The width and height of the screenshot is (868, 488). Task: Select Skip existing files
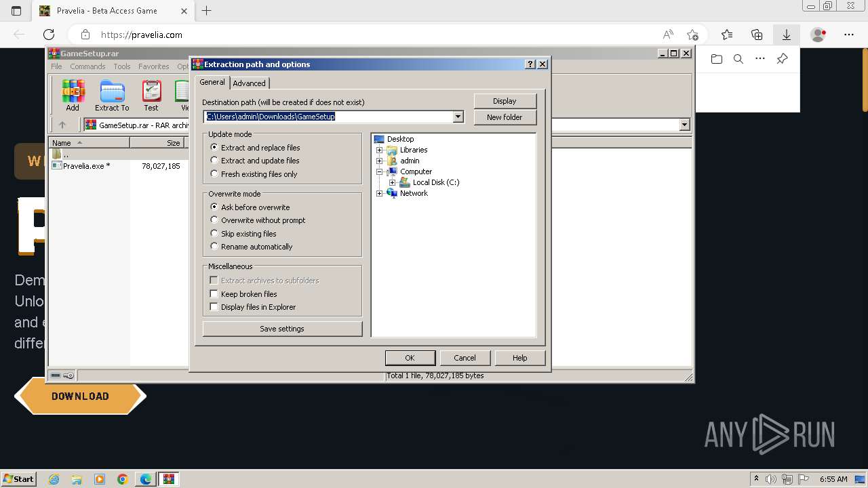click(244, 234)
